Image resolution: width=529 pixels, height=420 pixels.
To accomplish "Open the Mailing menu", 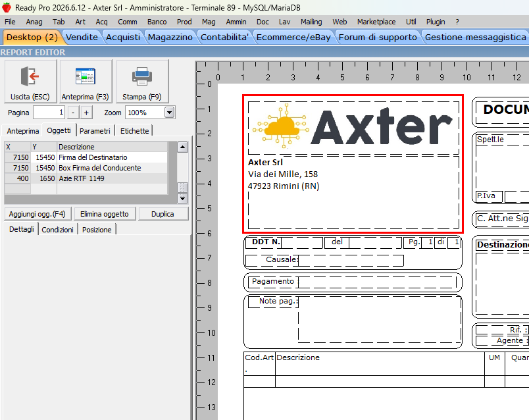I will [x=311, y=22].
